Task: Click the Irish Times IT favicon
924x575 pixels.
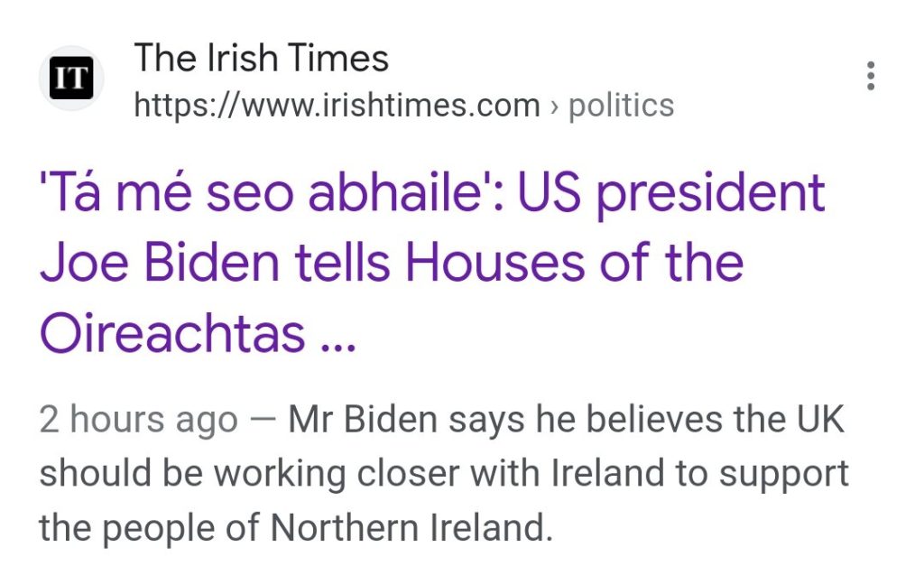Action: tap(71, 79)
